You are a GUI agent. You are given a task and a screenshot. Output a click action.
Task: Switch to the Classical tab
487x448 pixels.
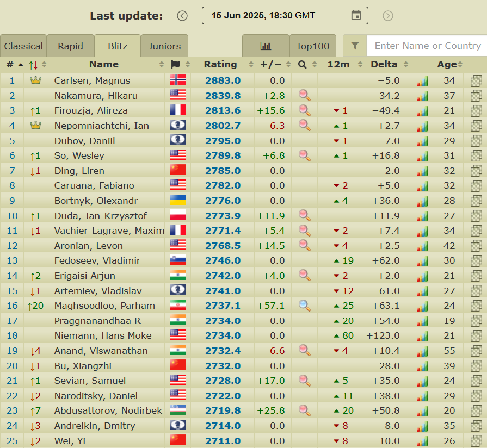click(x=23, y=46)
